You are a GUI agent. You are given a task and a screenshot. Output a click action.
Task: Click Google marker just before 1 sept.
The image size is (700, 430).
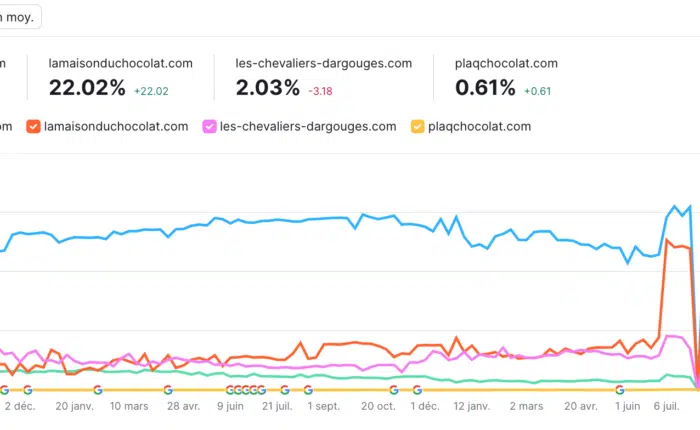coord(308,390)
